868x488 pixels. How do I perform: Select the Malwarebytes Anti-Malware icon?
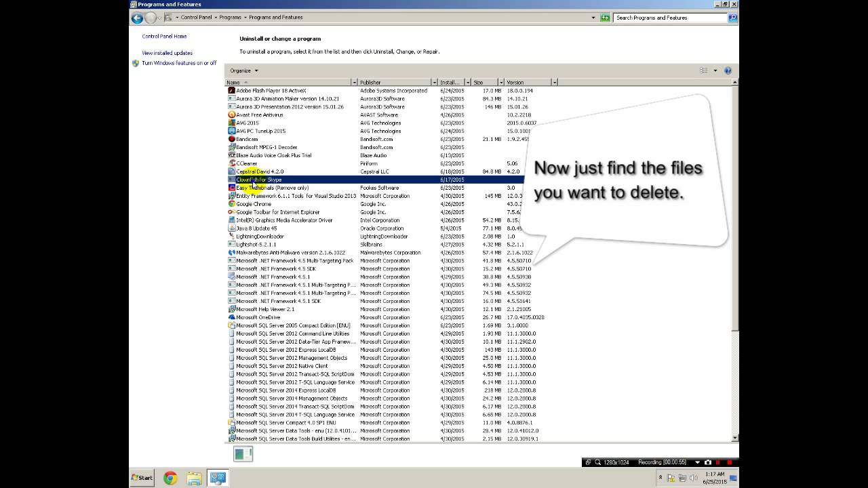(231, 253)
